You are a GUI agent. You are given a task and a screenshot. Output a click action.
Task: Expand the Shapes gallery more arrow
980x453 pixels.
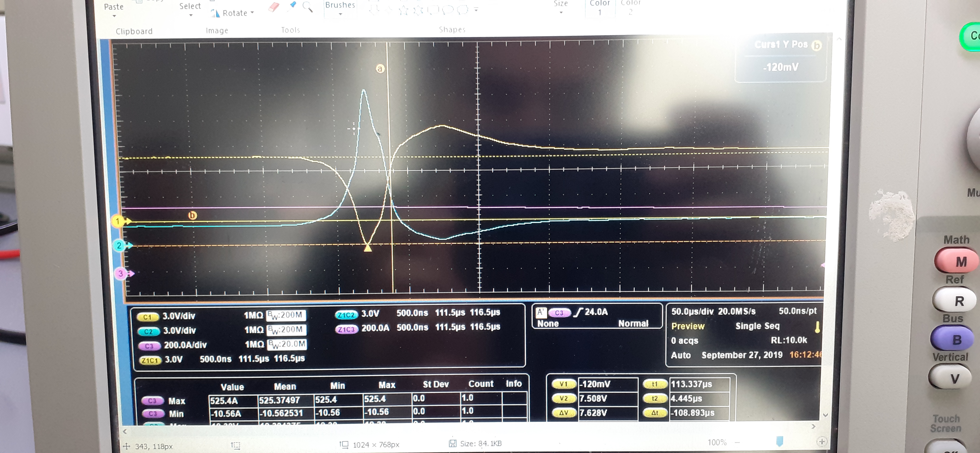pos(476,9)
